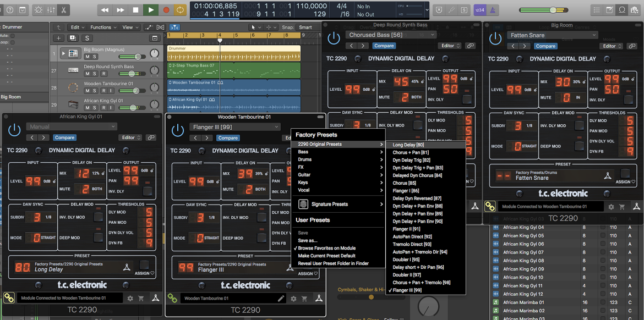Toggle INV. DLY MOD in African King Gyl plugin
The image size is (644, 320).
click(x=98, y=217)
